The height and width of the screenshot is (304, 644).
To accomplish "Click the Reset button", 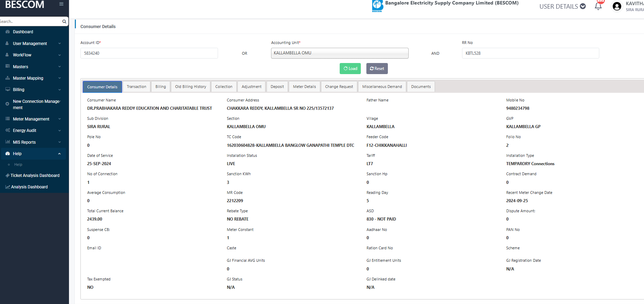I will point(377,69).
